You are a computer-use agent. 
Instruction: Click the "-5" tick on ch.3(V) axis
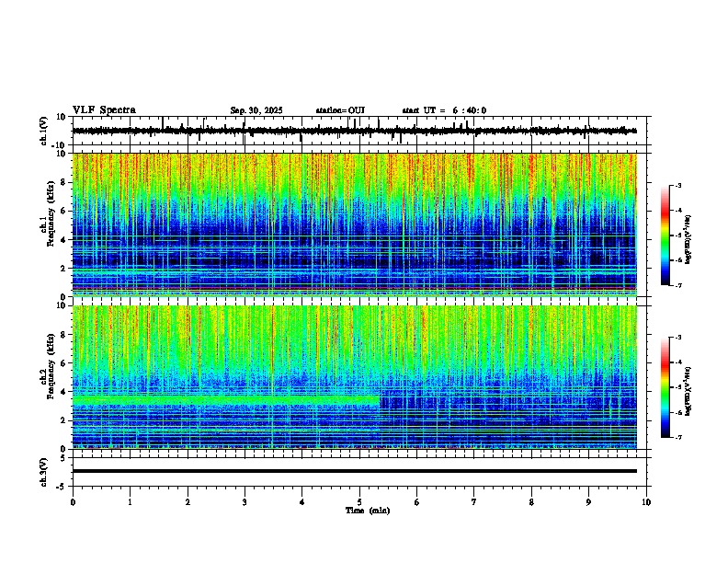coord(63,487)
